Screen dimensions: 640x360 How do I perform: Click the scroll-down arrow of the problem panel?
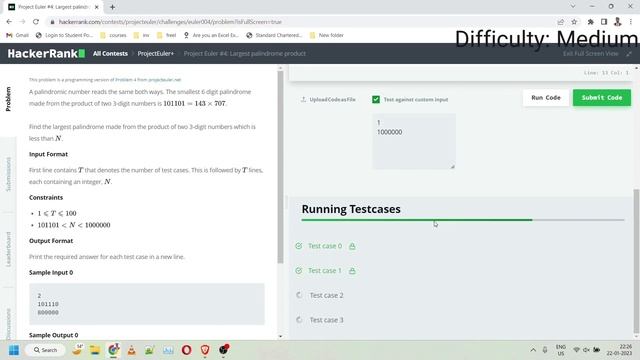[x=280, y=336]
